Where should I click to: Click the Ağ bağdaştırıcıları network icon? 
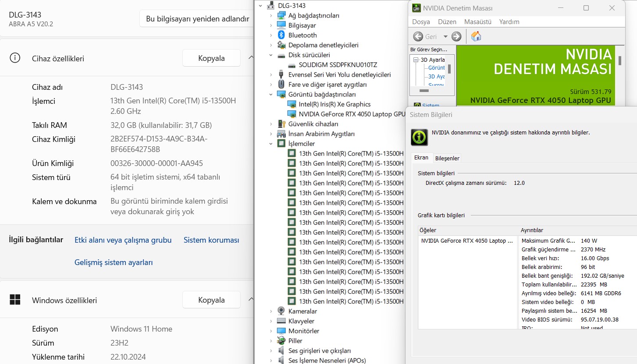(281, 15)
